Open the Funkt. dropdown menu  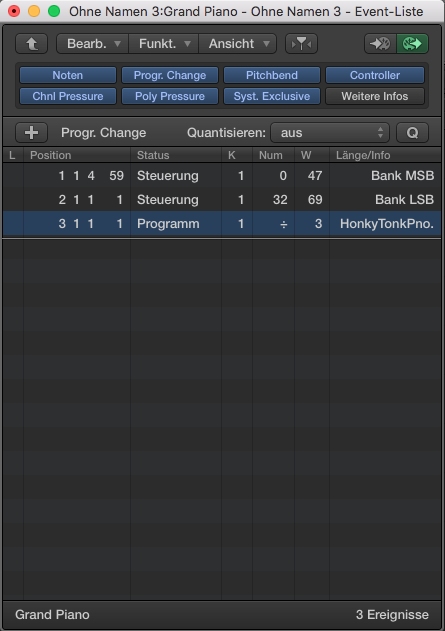coord(163,43)
